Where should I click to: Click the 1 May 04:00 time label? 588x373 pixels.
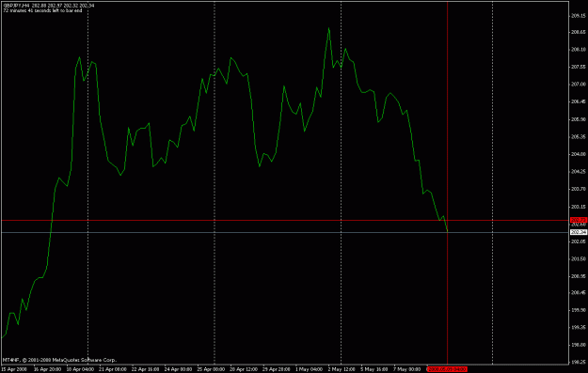(x=309, y=369)
